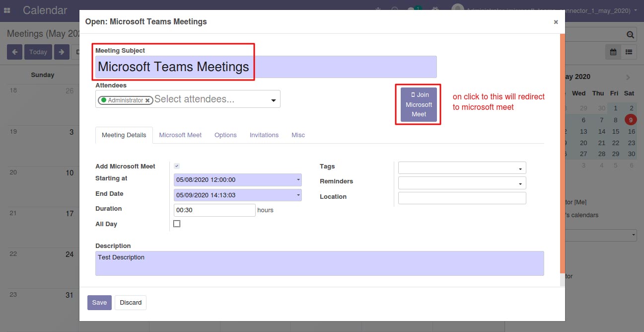Switch to the Microsoft Meet tab
Viewport: 644px width, 332px height.
180,135
